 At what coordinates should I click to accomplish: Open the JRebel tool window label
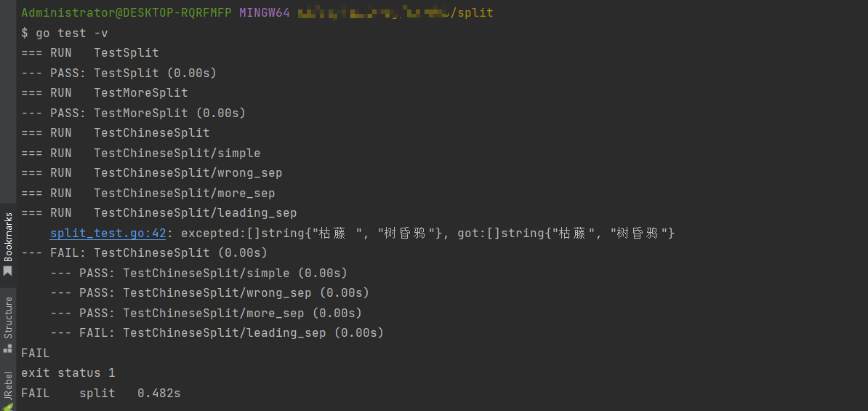coord(8,386)
